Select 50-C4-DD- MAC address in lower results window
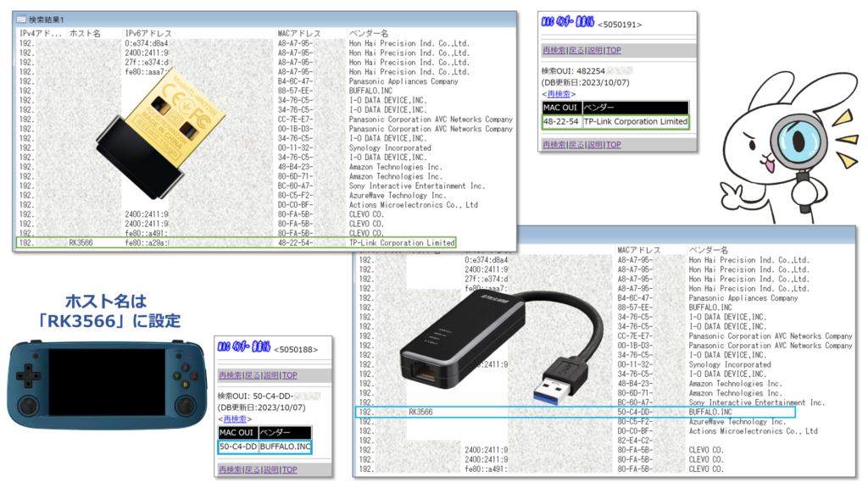 pyautogui.click(x=635, y=413)
